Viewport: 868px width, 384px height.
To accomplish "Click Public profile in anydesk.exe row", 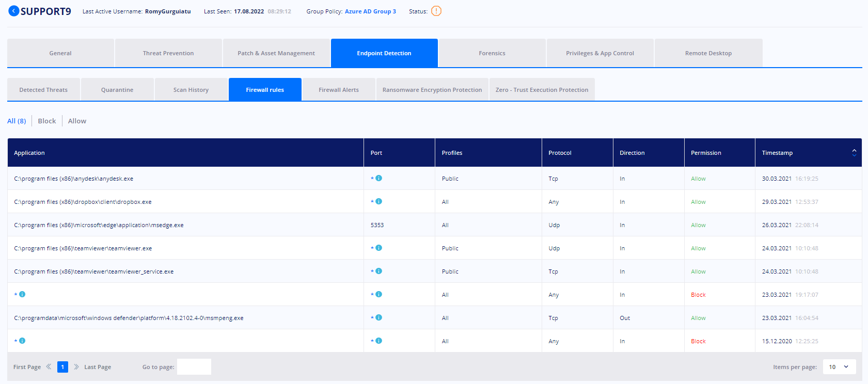I will 450,179.
